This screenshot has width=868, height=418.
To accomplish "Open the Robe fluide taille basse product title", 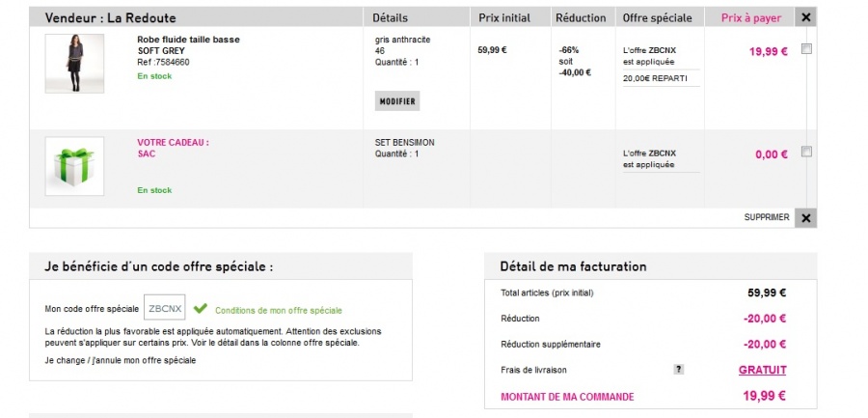I will pyautogui.click(x=188, y=40).
